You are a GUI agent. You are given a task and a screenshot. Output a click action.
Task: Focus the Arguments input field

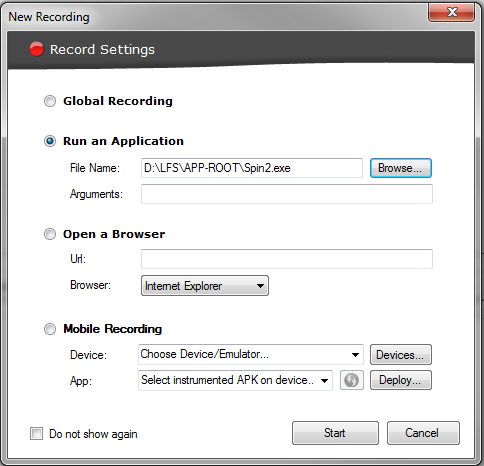287,194
